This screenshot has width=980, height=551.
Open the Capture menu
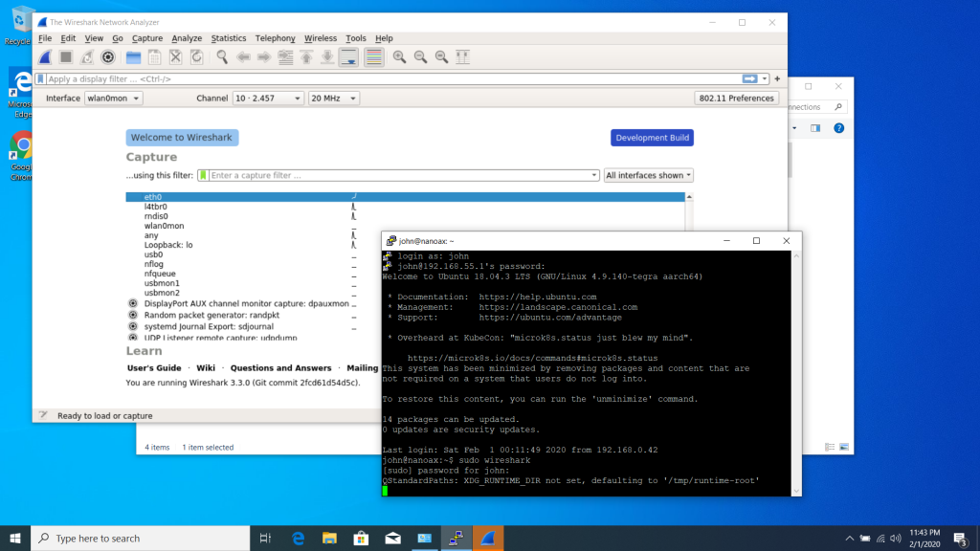coord(147,38)
